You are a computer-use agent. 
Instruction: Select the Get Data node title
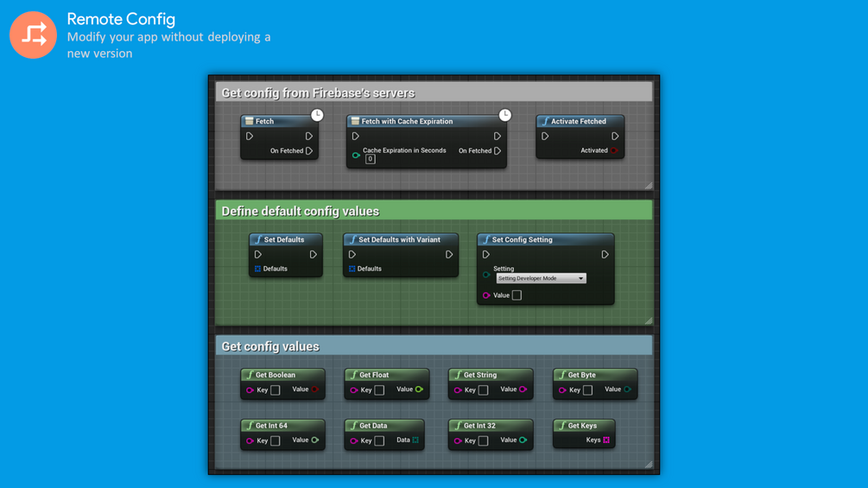(x=373, y=426)
